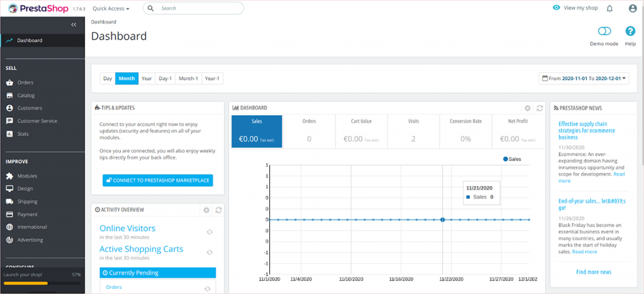The width and height of the screenshot is (644, 294).
Task: Select the Day period tab
Action: click(108, 79)
